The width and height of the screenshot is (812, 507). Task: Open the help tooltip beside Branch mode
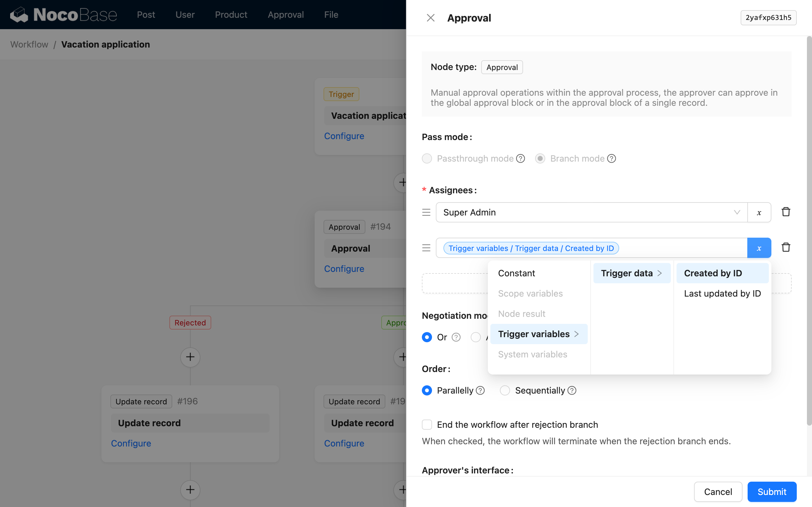pyautogui.click(x=611, y=158)
